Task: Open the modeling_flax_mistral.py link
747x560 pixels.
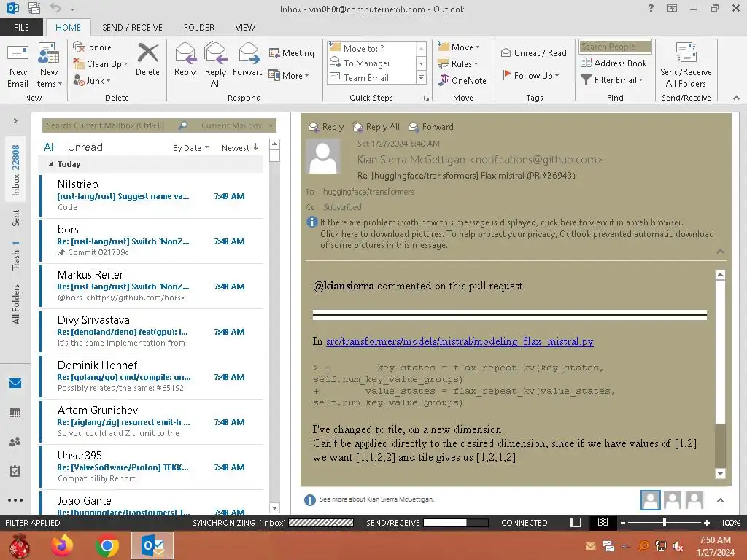Action: click(460, 341)
